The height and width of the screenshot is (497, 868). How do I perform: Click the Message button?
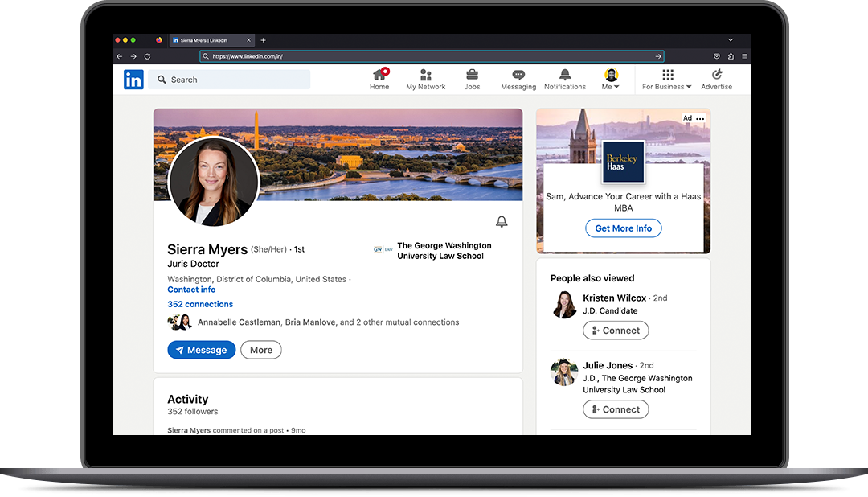pos(202,350)
